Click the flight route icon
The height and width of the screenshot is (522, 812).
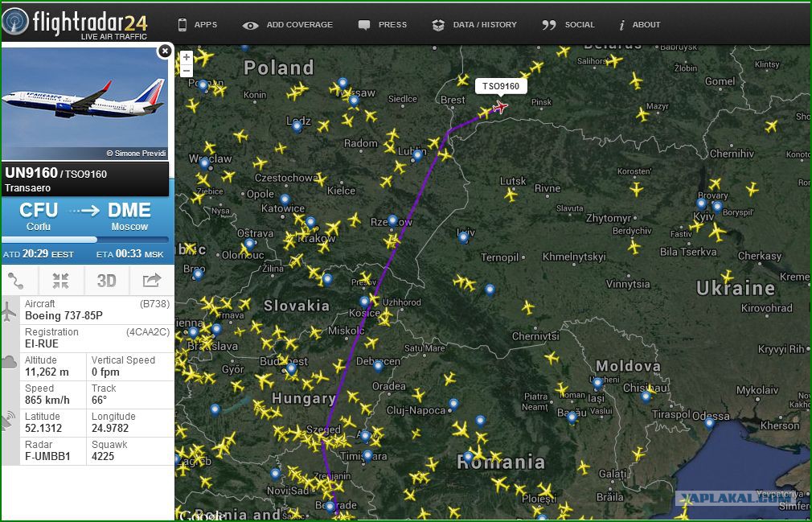(x=16, y=281)
